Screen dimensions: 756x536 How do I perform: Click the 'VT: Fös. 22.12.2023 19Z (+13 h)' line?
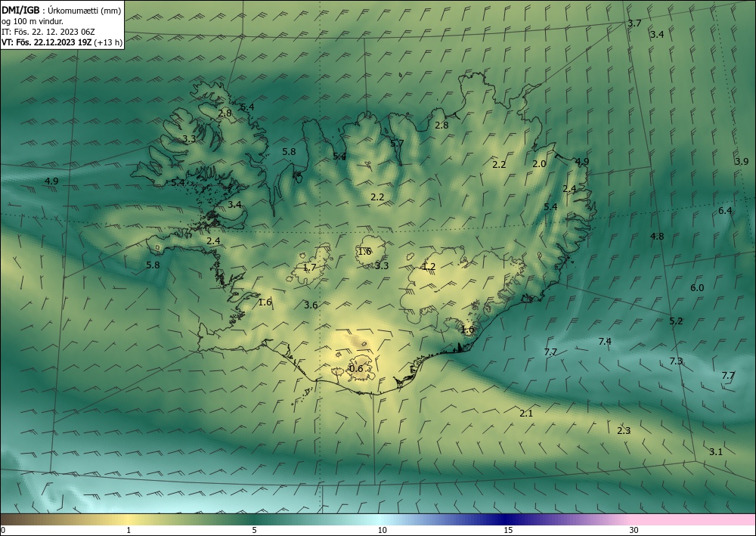tap(62, 42)
